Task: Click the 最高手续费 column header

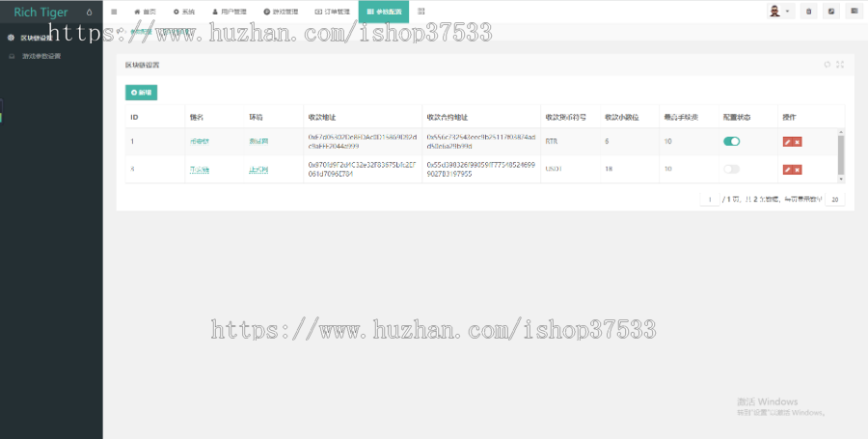Action: [682, 118]
